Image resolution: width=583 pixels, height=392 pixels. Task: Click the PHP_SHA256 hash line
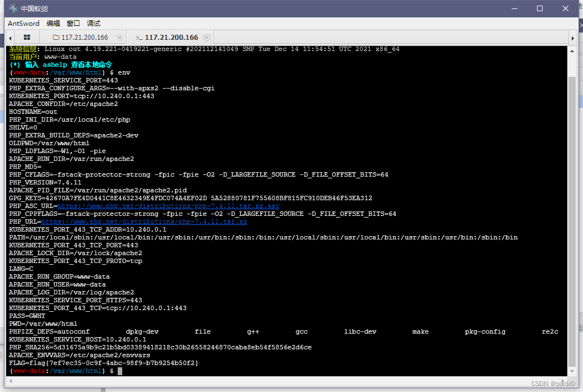tap(160, 347)
